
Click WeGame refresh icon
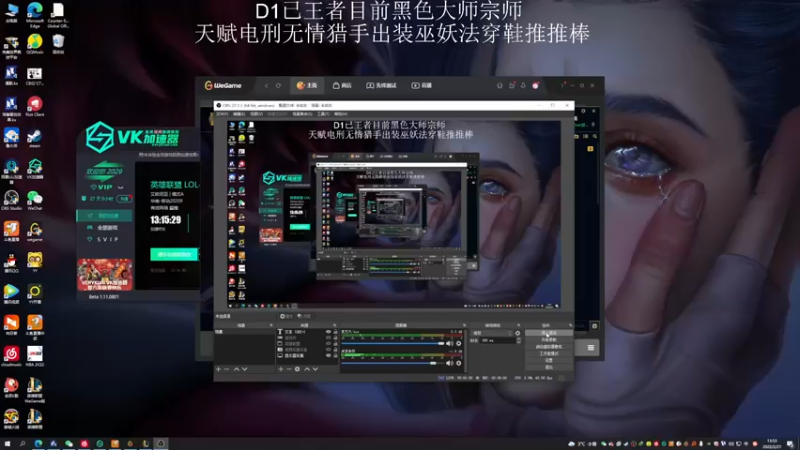point(278,86)
